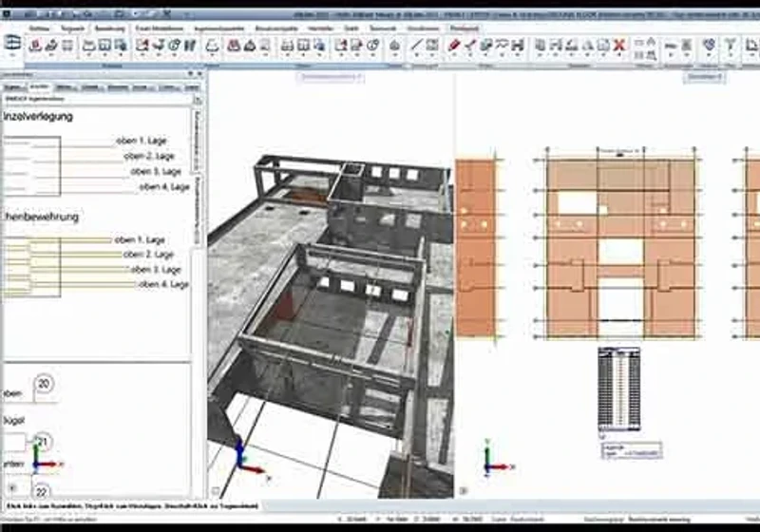Click the large role icon at ribbon's left end
The image size is (760, 532).
click(12, 42)
